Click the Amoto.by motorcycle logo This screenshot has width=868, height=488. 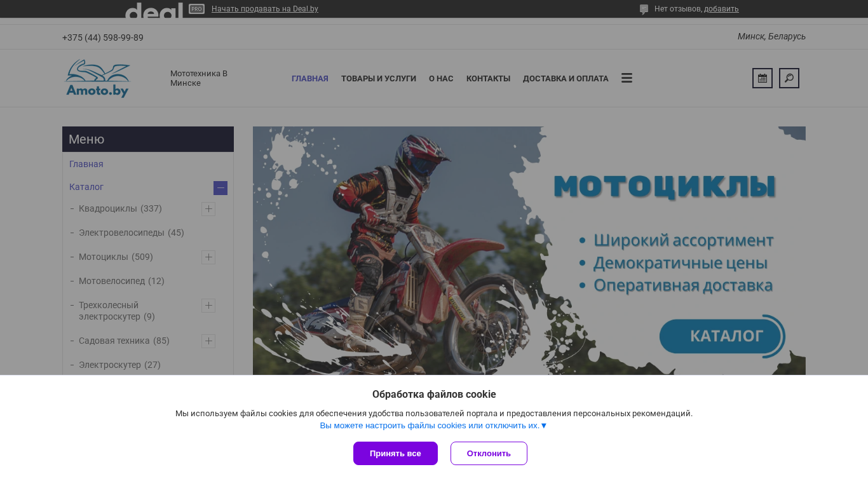[97, 78]
